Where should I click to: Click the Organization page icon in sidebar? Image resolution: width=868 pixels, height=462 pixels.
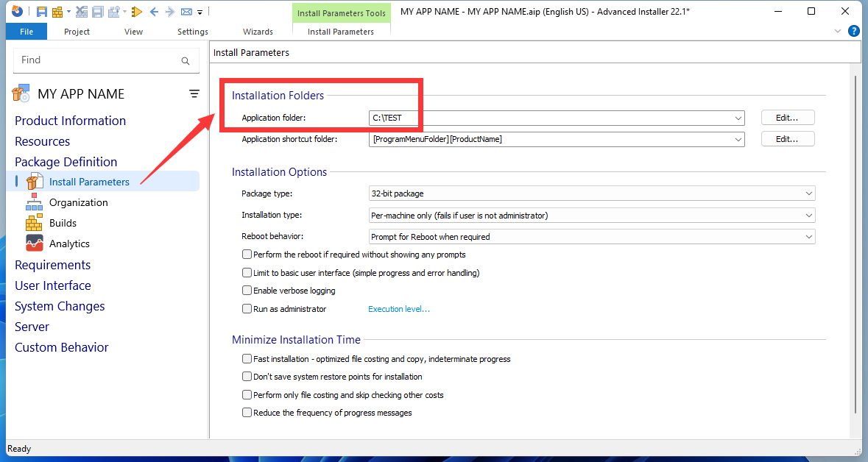35,202
